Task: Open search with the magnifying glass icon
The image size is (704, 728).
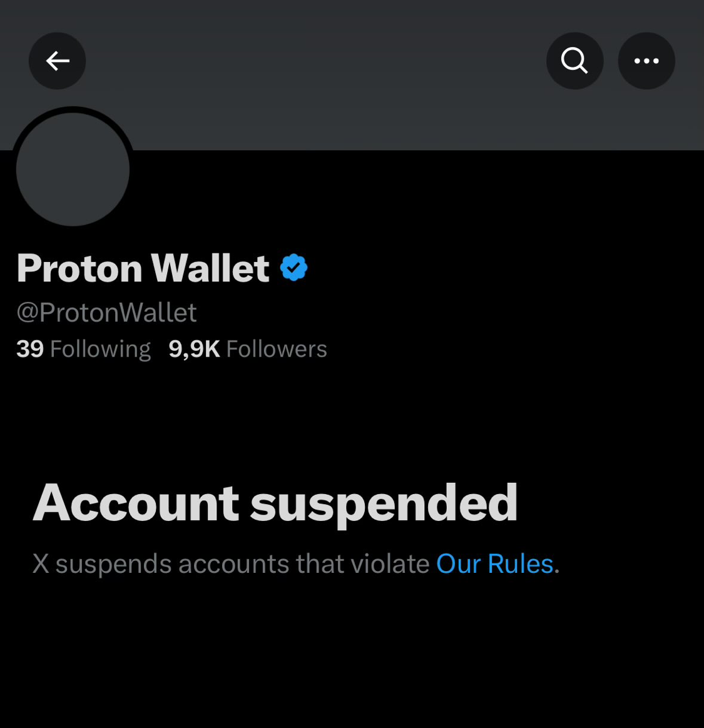Action: tap(575, 61)
